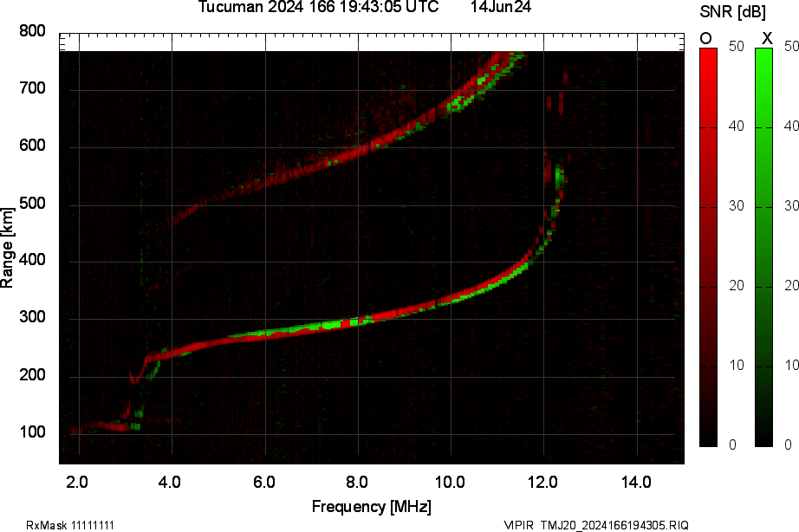Click the 'O' label above the red colorbar
The width and height of the screenshot is (799, 532).
coord(705,39)
